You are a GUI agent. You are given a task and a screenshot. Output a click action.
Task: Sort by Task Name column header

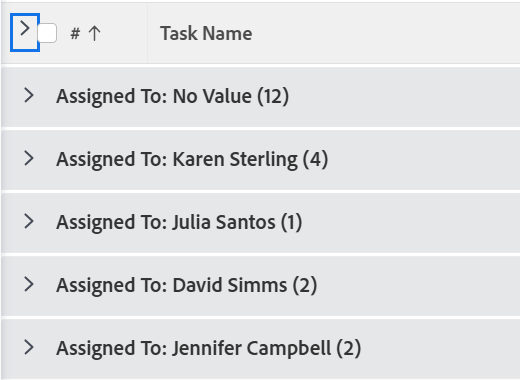(206, 33)
